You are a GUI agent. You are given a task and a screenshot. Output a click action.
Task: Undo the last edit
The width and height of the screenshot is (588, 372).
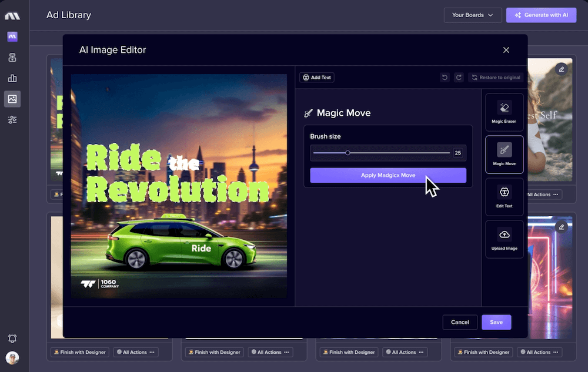coord(445,78)
